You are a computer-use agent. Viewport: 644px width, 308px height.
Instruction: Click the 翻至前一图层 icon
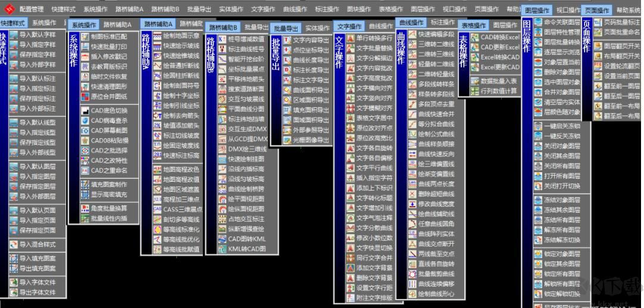tap(598, 86)
